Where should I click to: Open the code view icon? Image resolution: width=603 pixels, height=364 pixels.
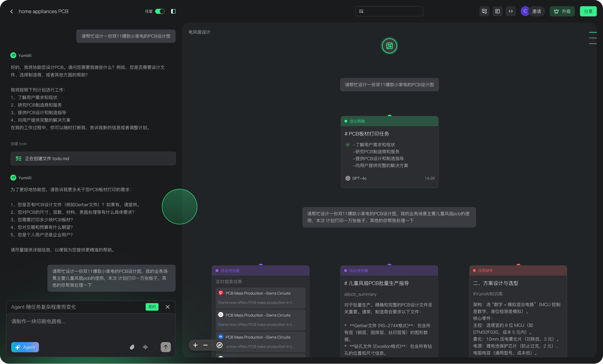coord(511,12)
